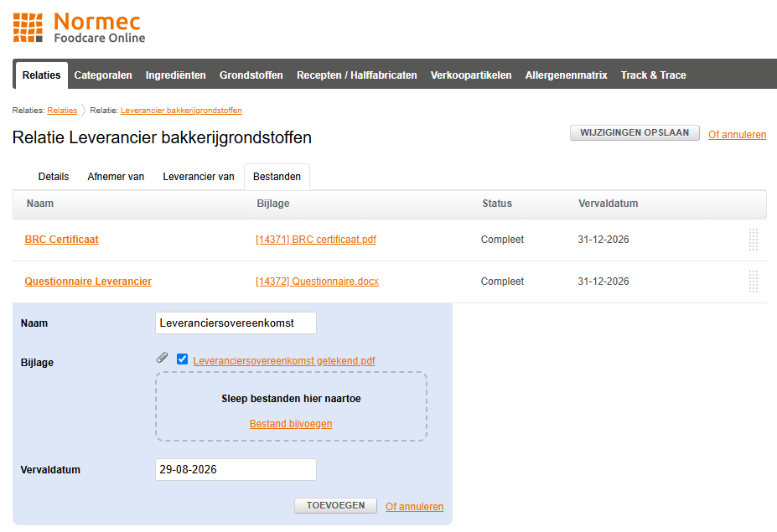This screenshot has width=777, height=532.
Task: Click the Vervaldatum date field
Action: 236,470
